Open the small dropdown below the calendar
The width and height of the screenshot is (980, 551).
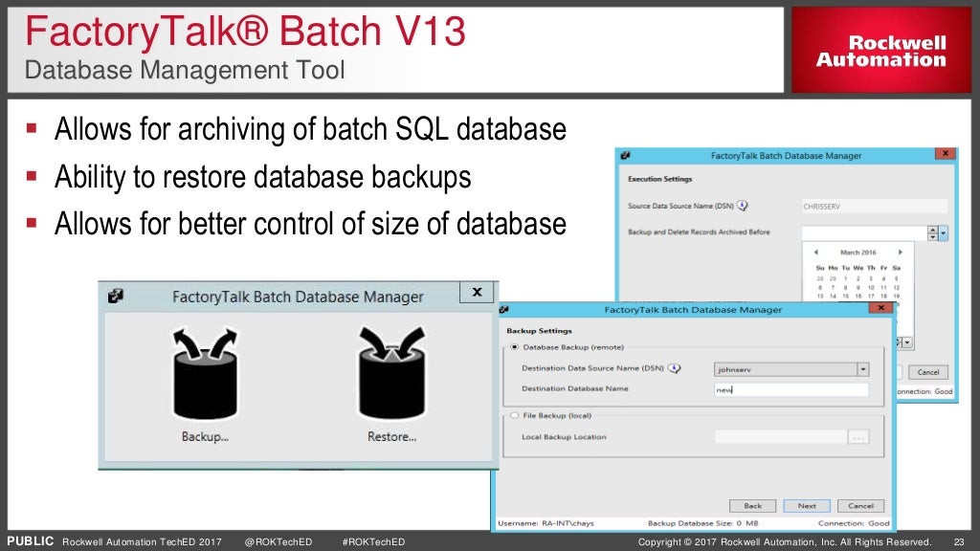coord(907,342)
